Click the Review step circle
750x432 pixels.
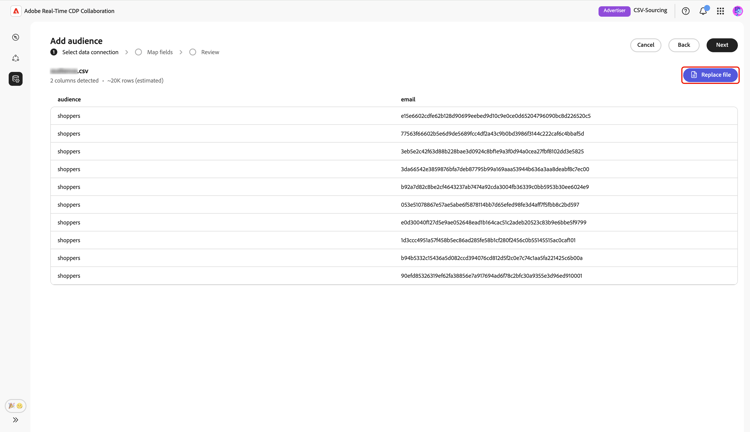192,52
